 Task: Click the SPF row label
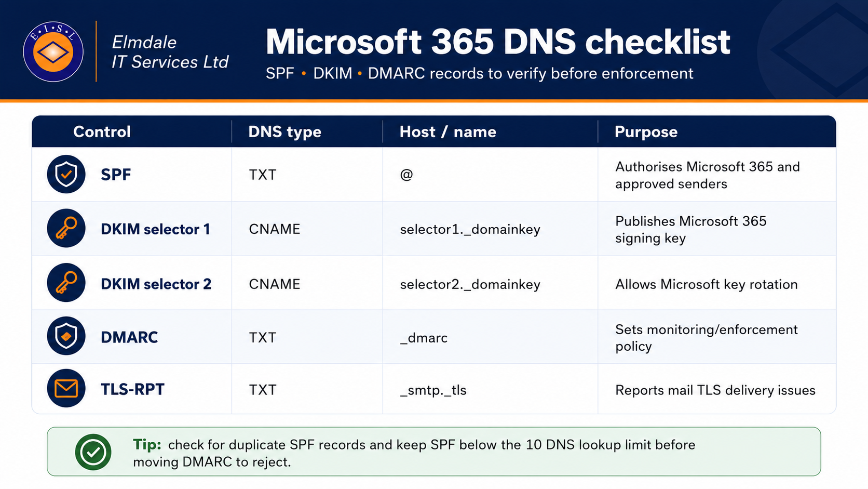pyautogui.click(x=116, y=175)
